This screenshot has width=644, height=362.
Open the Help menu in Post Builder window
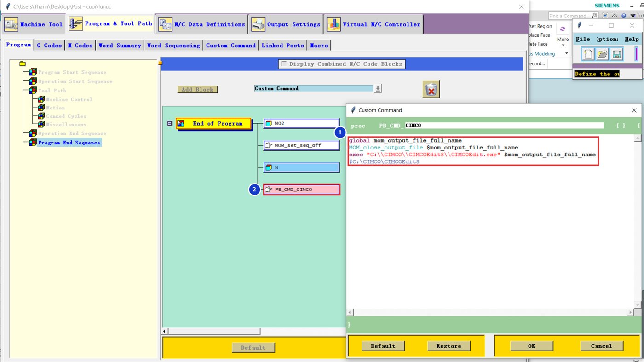pyautogui.click(x=632, y=39)
